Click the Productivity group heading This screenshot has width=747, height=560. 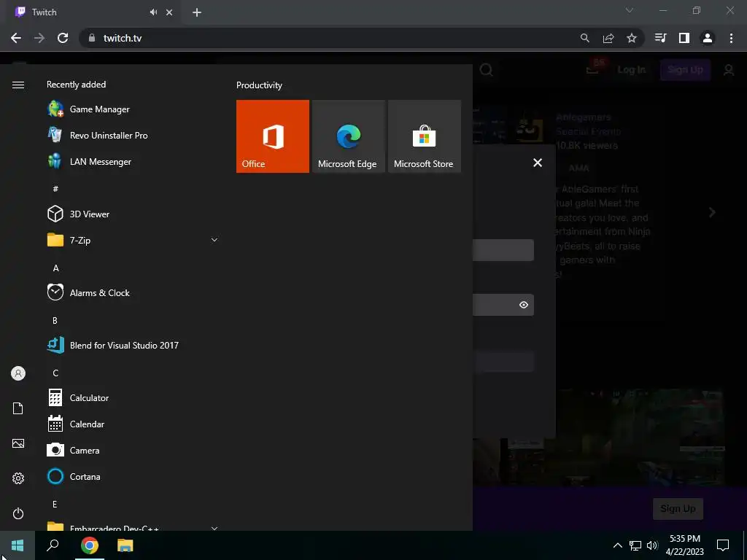[x=259, y=85]
